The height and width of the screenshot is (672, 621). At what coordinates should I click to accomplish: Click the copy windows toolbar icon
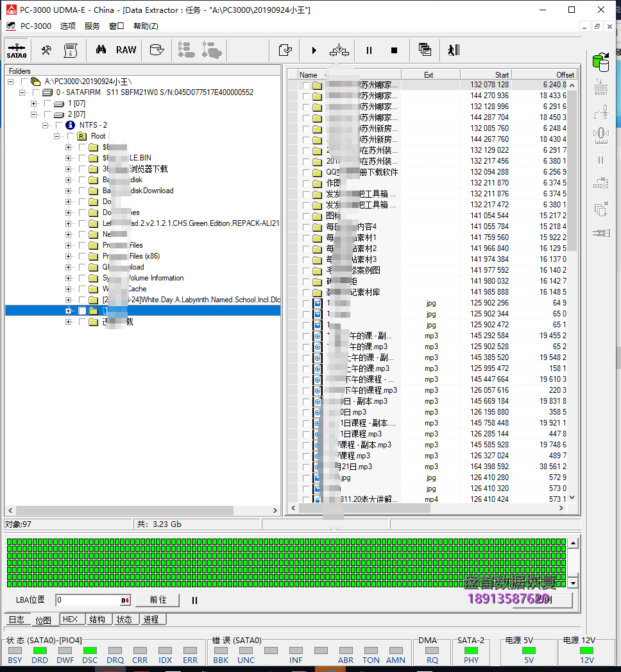point(425,49)
